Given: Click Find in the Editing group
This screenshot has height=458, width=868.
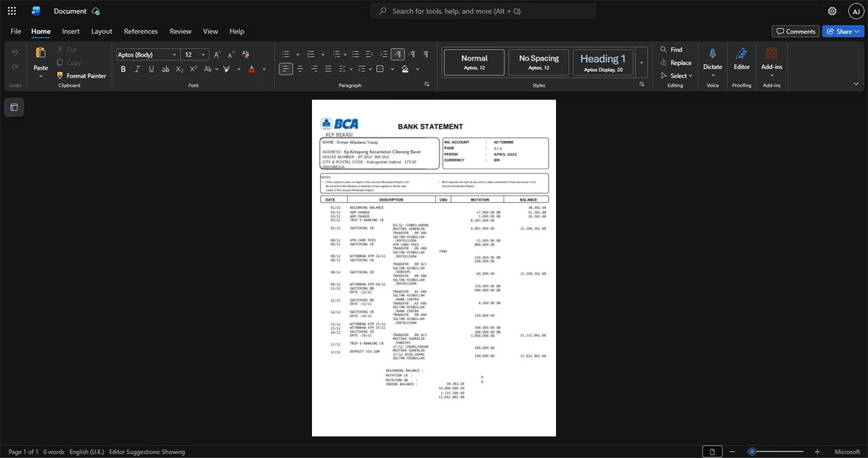Looking at the screenshot, I should click(671, 50).
